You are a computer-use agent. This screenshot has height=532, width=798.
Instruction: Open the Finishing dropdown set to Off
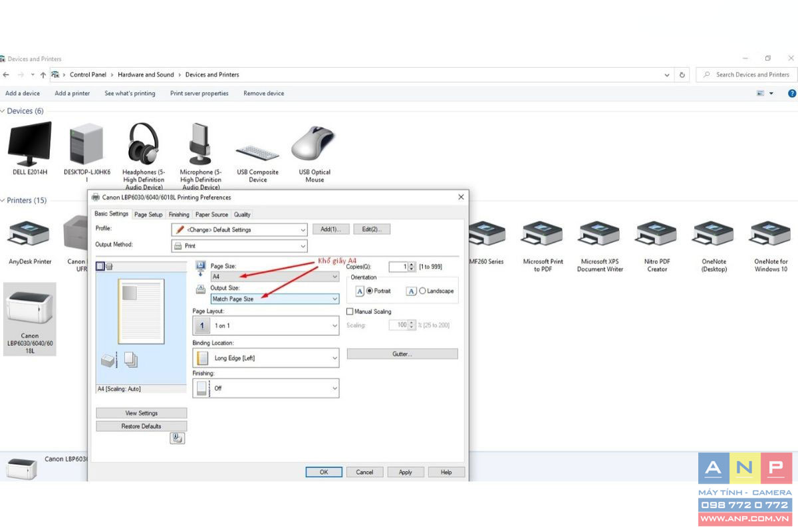[266, 388]
